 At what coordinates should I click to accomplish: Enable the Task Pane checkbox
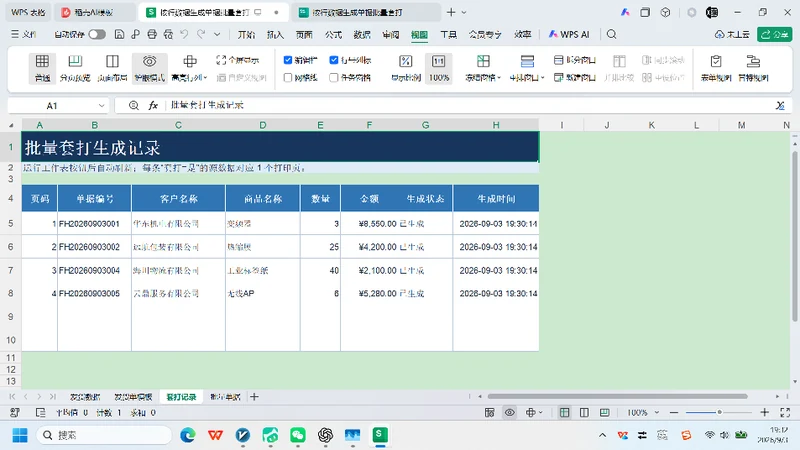334,78
